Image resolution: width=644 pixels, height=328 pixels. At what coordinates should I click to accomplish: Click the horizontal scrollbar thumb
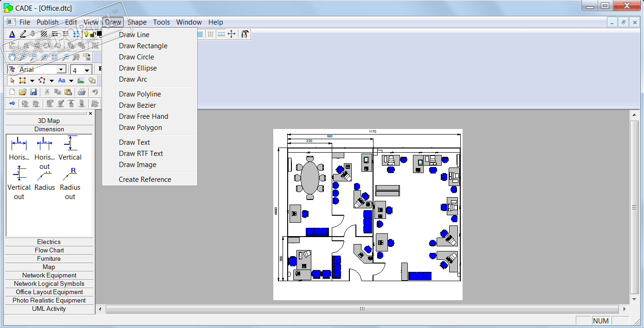[x=362, y=309]
